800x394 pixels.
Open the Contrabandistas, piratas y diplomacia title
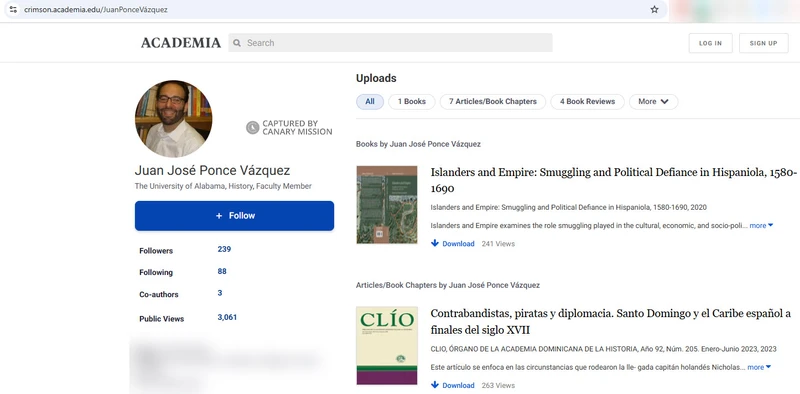(611, 322)
